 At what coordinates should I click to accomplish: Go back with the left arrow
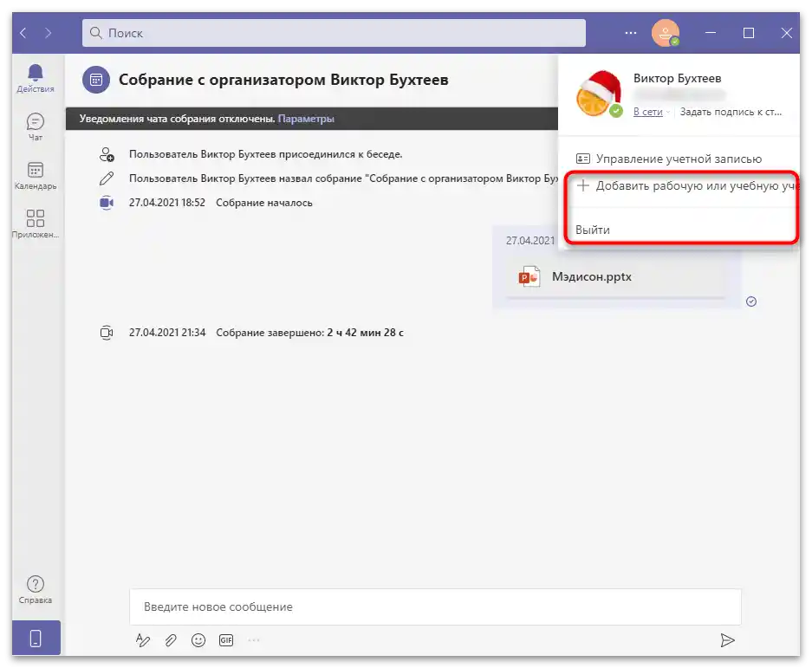point(23,33)
